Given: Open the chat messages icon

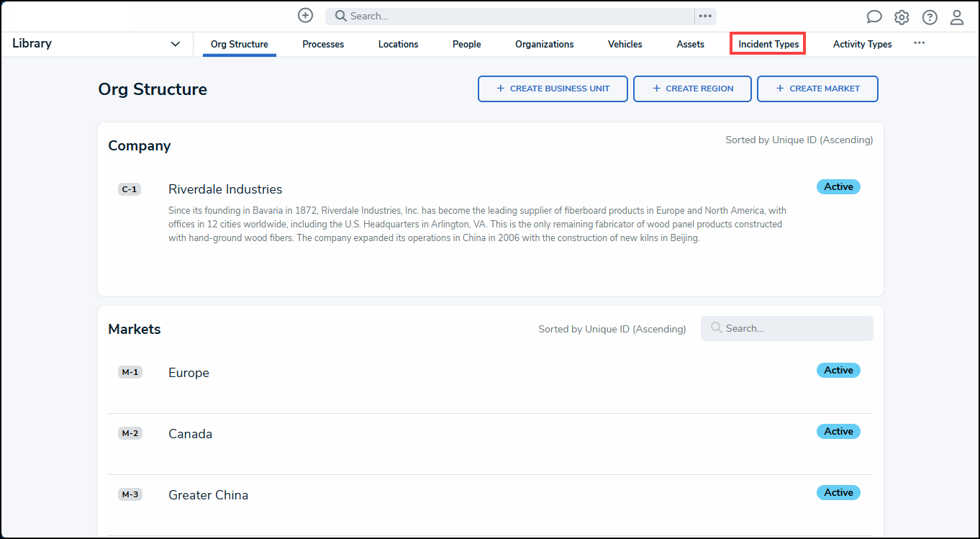Looking at the screenshot, I should pos(874,17).
